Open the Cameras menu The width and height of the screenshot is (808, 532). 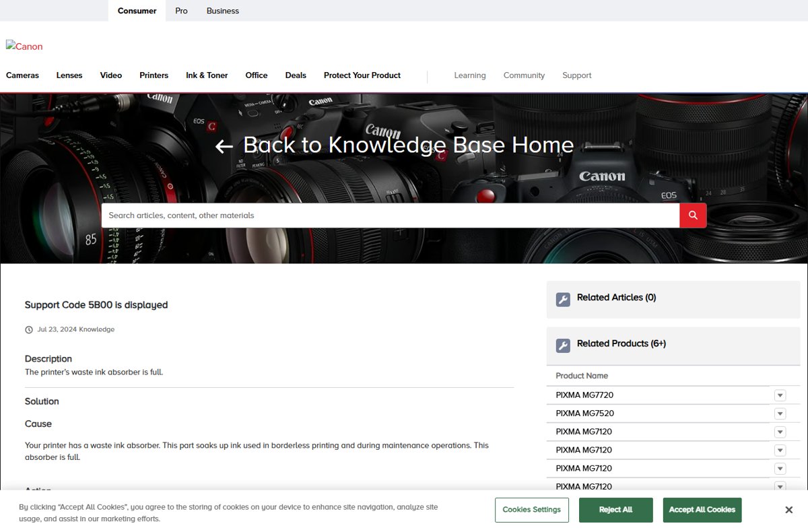point(23,75)
